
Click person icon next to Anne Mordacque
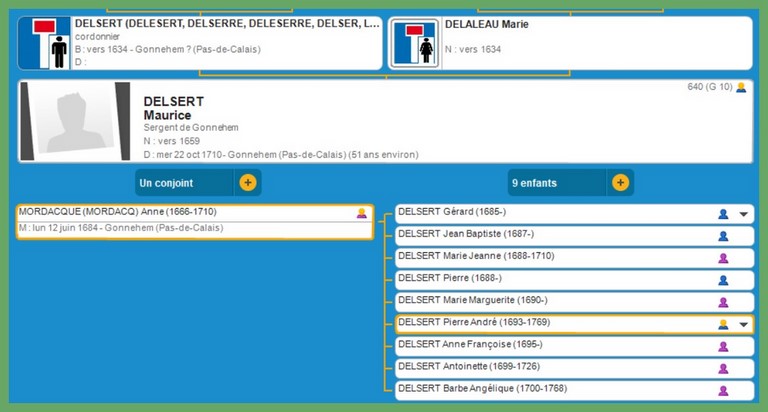361,213
